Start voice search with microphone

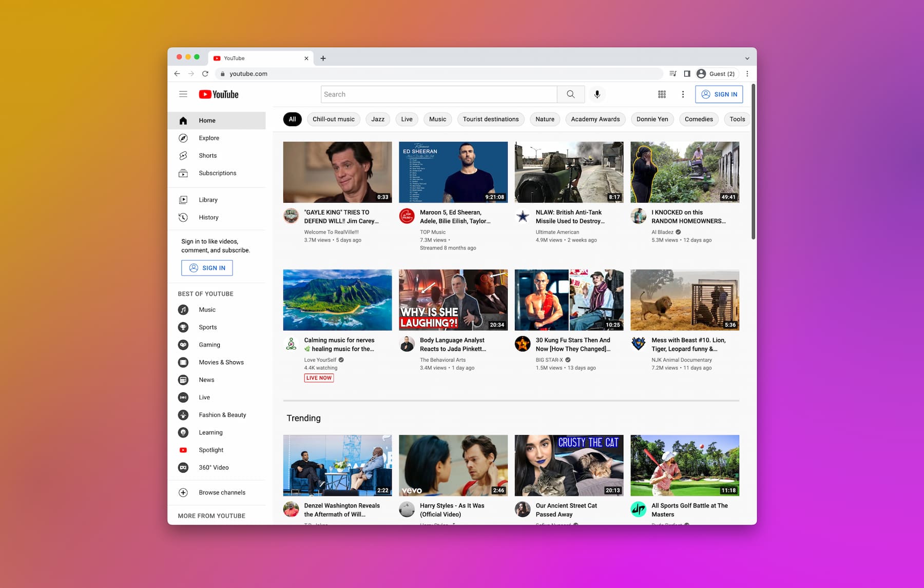597,94
